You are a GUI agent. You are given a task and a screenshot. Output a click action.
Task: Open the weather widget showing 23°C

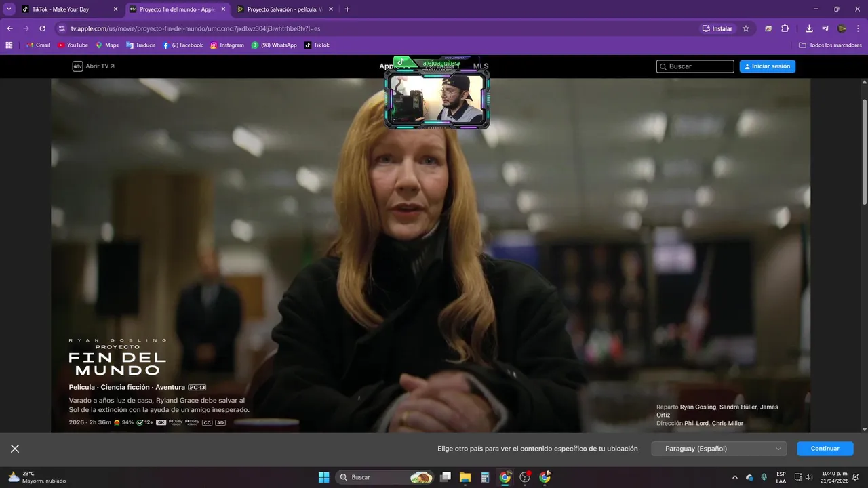tap(37, 477)
